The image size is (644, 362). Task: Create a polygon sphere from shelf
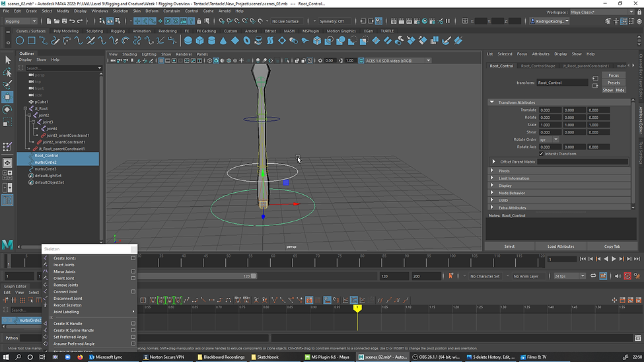click(x=188, y=41)
